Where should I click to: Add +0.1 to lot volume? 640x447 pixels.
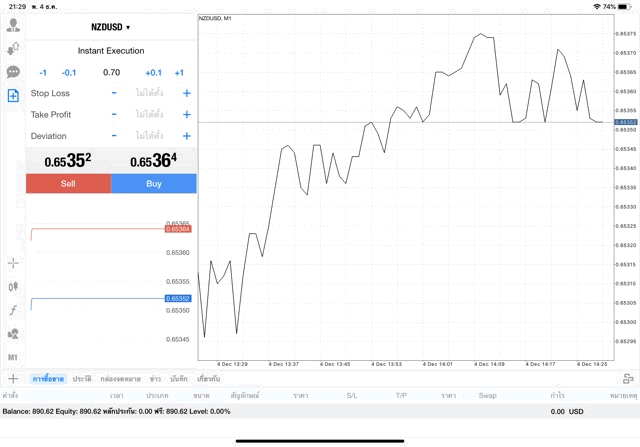[x=153, y=73]
